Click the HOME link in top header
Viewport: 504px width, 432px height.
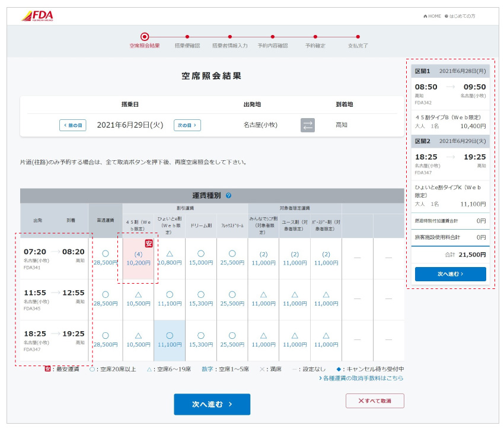click(x=432, y=16)
